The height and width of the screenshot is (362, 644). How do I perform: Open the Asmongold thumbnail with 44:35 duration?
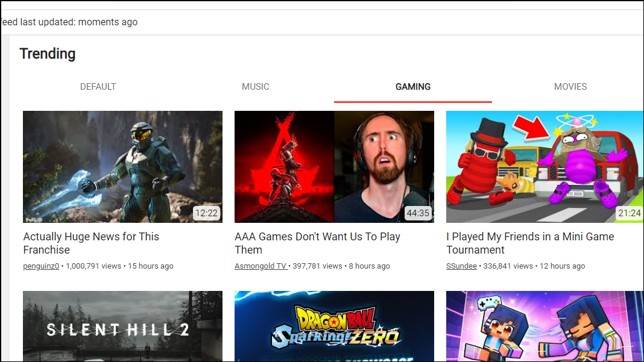(334, 167)
